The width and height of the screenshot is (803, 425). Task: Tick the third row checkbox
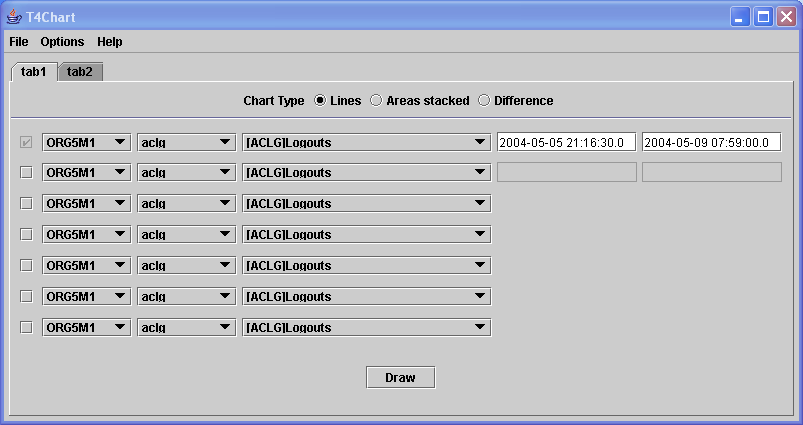tap(26, 203)
